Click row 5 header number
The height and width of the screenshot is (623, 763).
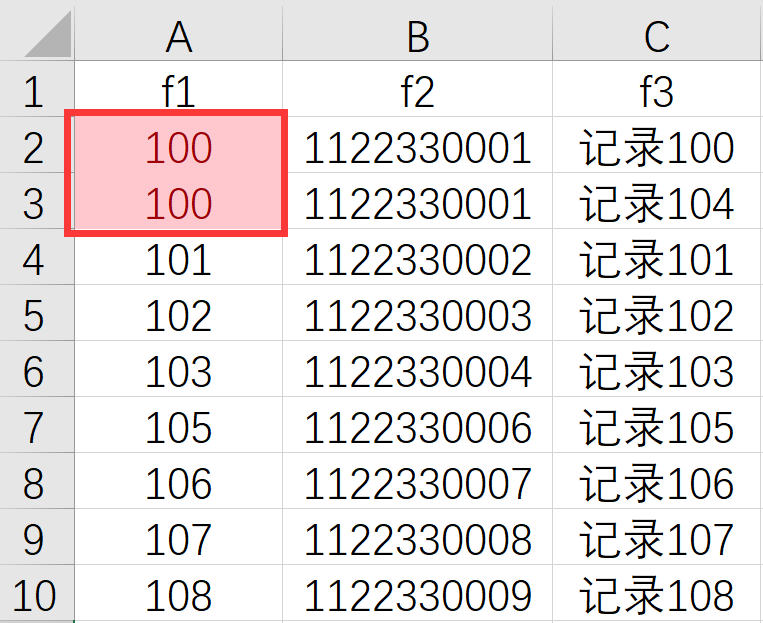click(35, 316)
